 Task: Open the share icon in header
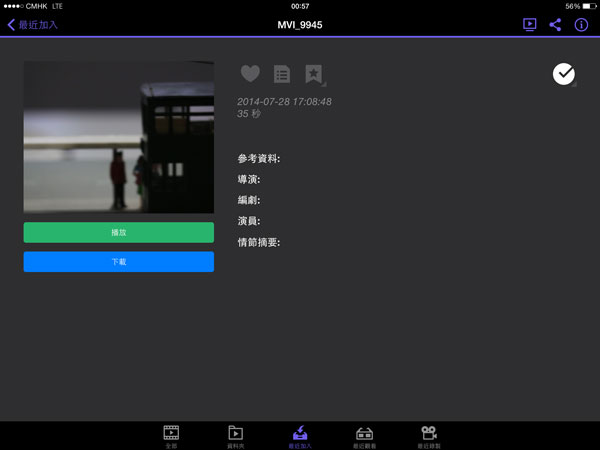555,25
